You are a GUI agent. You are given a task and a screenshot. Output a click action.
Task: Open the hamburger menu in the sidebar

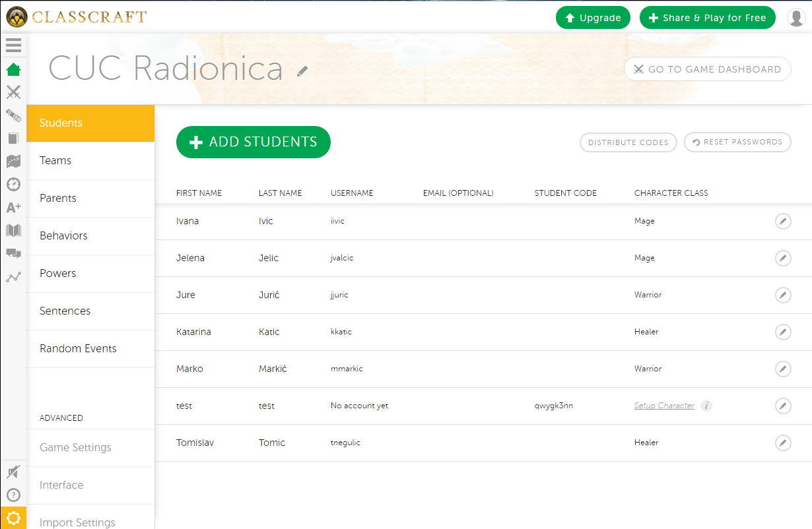[13, 45]
